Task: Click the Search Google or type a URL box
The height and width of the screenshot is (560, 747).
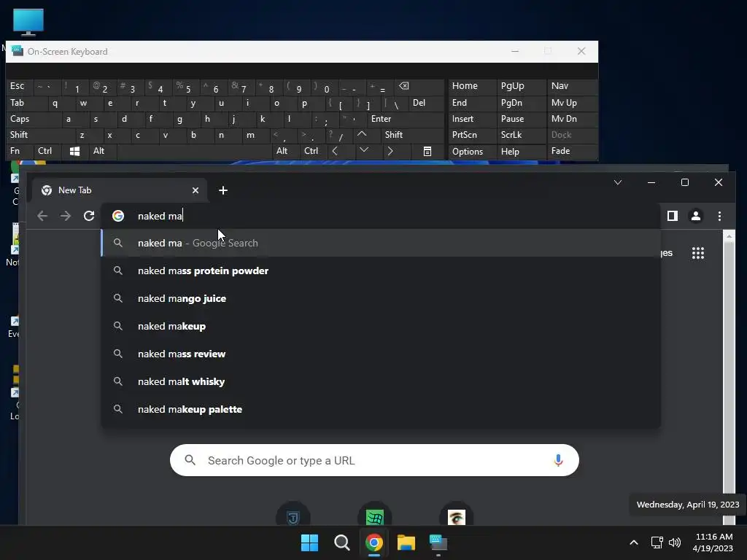Action: [x=374, y=460]
